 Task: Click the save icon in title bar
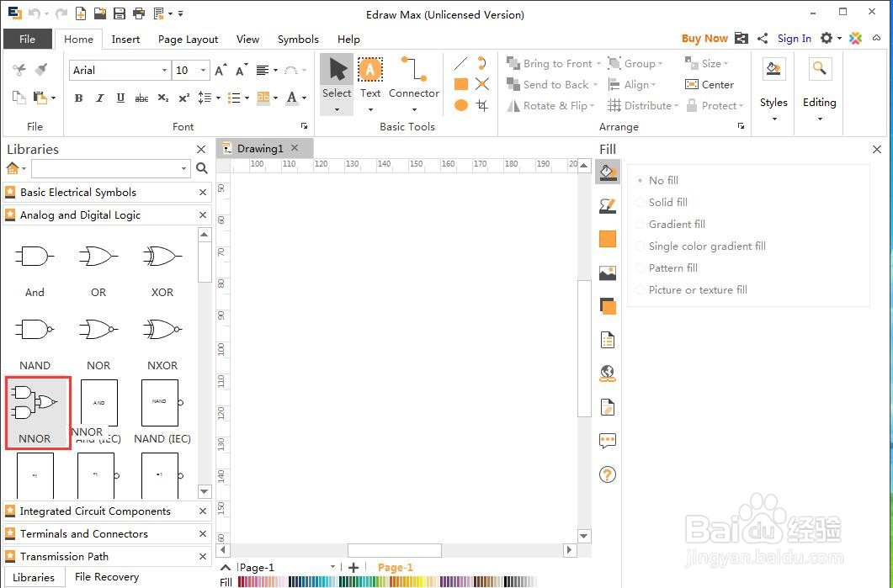pos(119,13)
